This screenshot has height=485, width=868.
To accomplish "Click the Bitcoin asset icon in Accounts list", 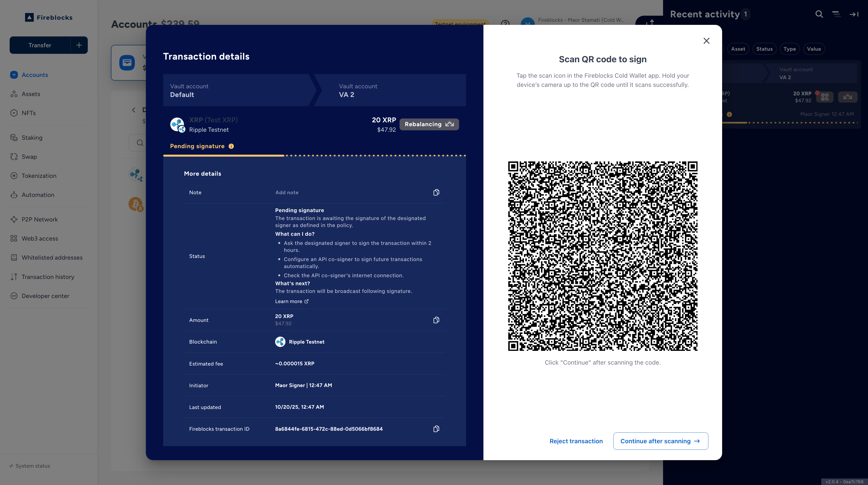I will pos(136,204).
